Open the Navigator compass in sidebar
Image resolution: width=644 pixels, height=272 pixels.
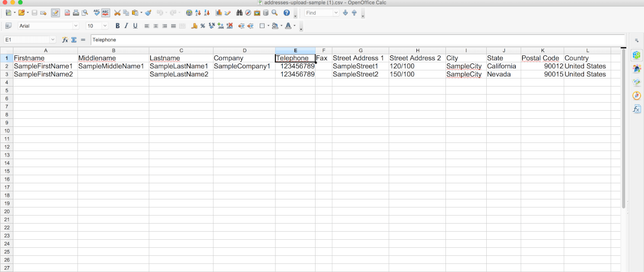point(636,95)
